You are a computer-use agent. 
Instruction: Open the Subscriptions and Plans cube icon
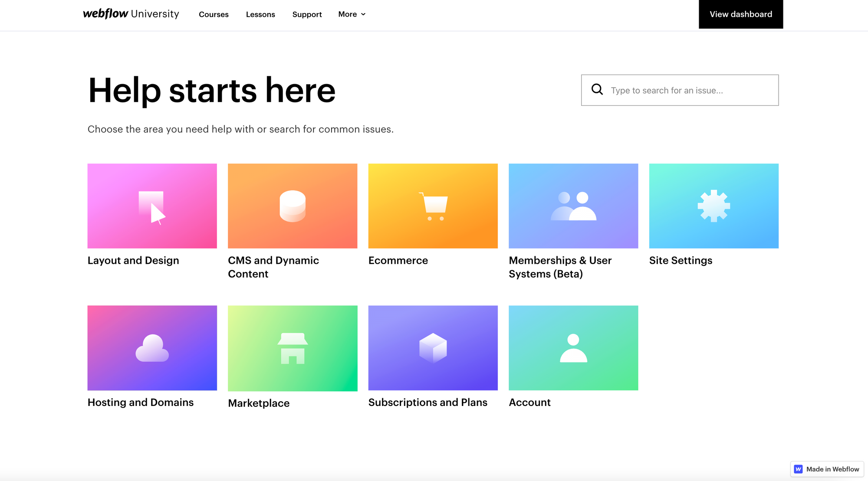pyautogui.click(x=433, y=348)
